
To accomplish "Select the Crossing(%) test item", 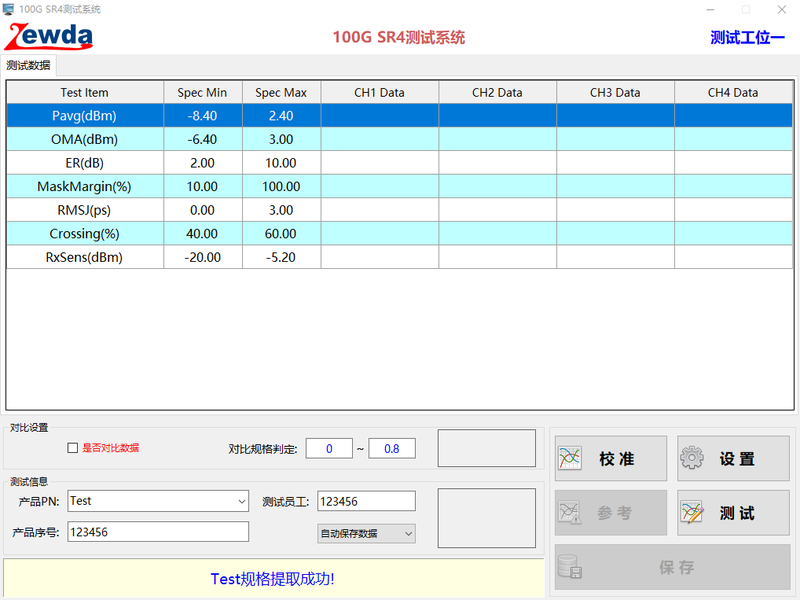I will point(84,234).
